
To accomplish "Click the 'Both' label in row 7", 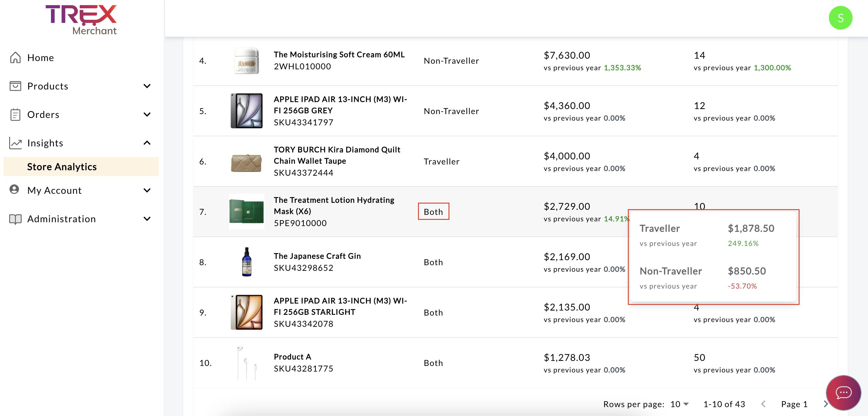I will click(433, 212).
